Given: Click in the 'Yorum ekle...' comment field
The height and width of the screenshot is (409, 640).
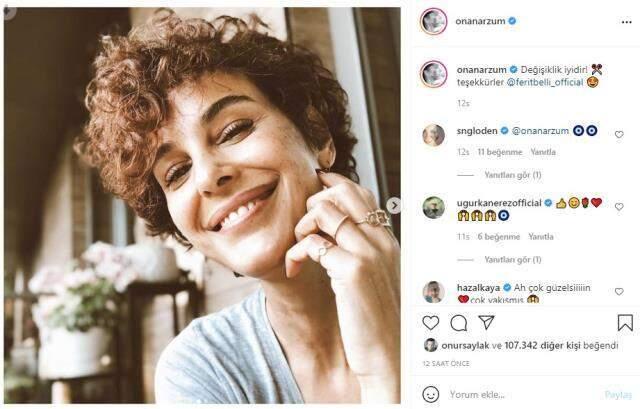Looking at the screenshot, I should click(x=520, y=394).
